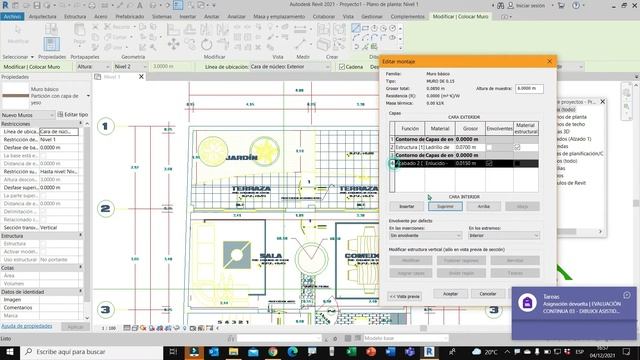Click the Arriba button

click(484, 206)
